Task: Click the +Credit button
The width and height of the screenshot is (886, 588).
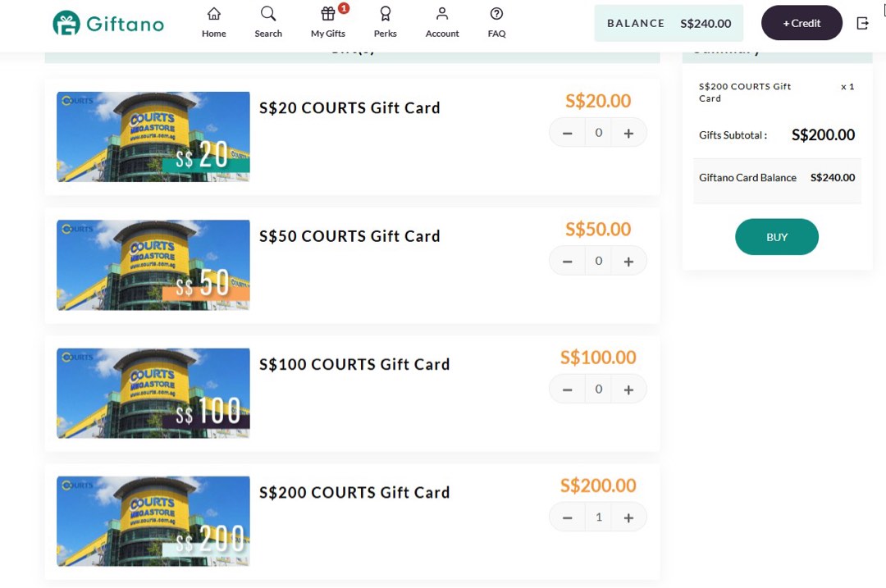Action: pyautogui.click(x=802, y=23)
